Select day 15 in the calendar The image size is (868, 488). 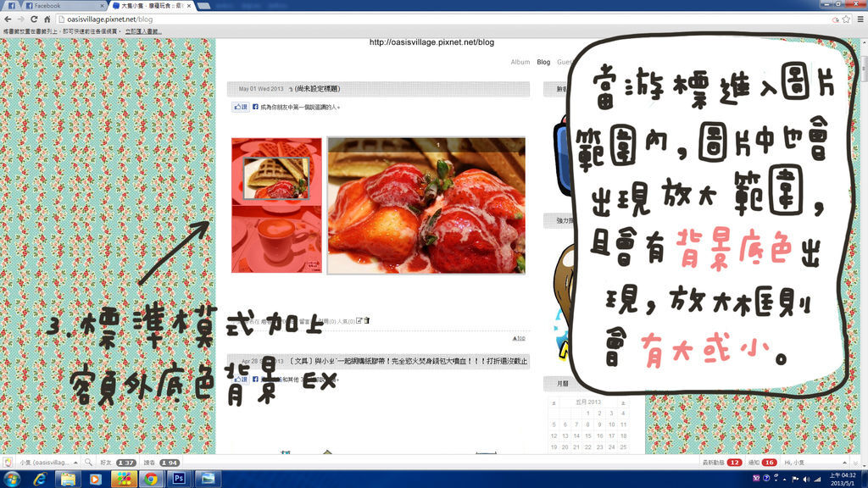coord(588,436)
